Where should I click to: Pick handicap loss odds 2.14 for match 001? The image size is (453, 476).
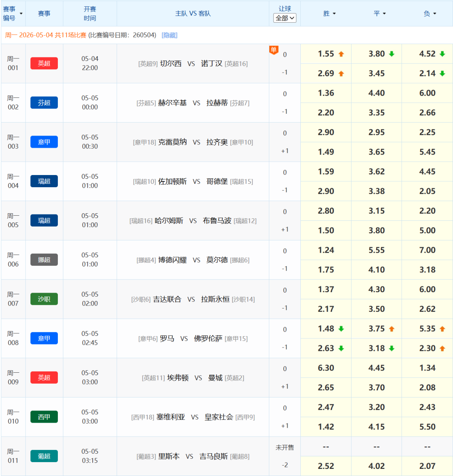click(x=427, y=73)
